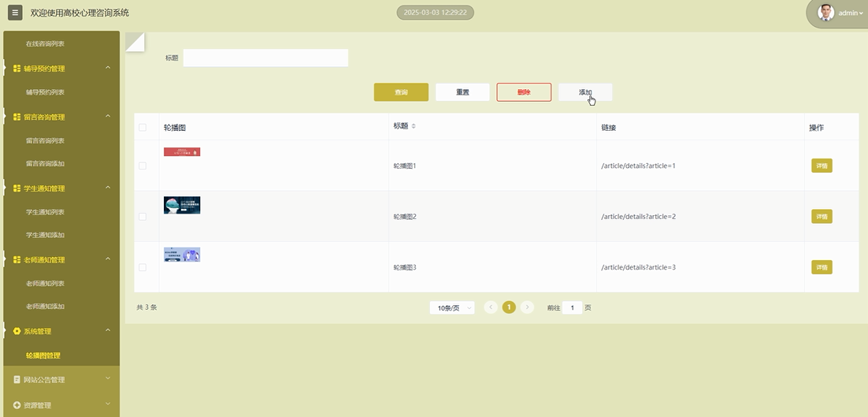Sort by 标题 column sort icon
This screenshot has height=417, width=868.
(414, 126)
